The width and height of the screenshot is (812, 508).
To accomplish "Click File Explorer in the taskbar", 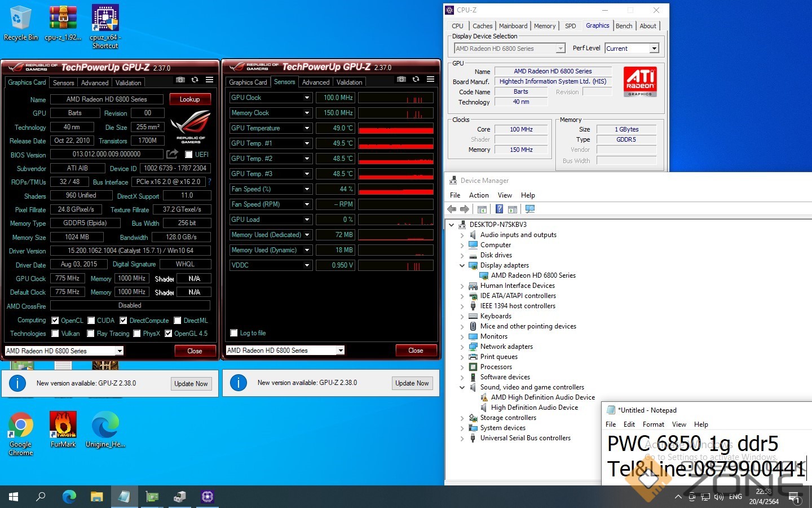I will pyautogui.click(x=96, y=497).
